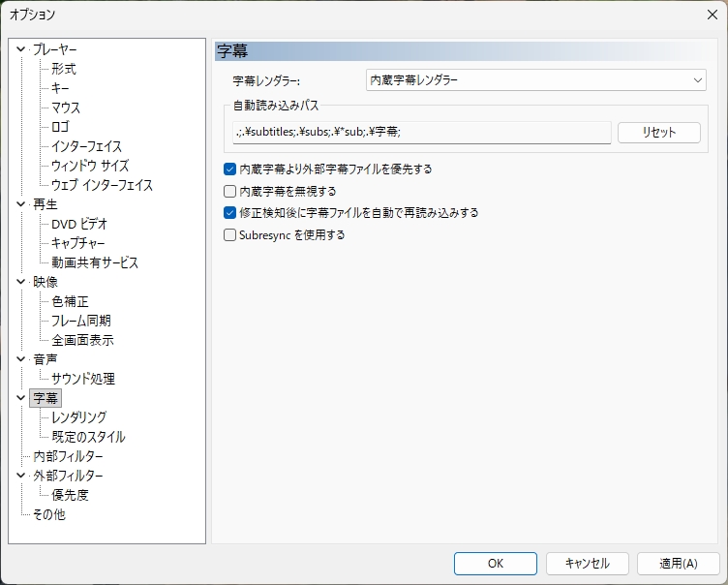Click the 適用(A) button
Screen dimensions: 728x585
[678, 564]
